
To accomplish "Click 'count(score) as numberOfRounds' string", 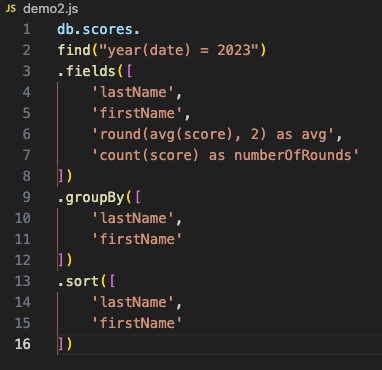I will pyautogui.click(x=225, y=156).
